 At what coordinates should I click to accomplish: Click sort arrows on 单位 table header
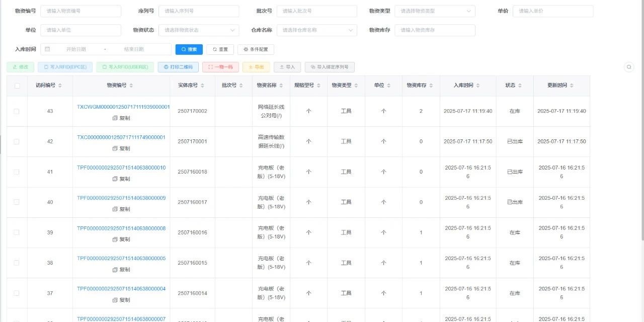pyautogui.click(x=388, y=86)
